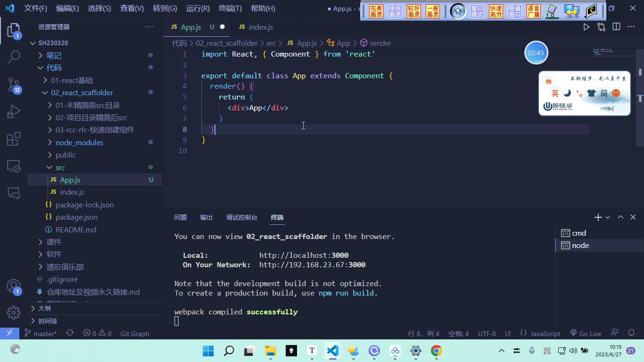Viewport: 644px width, 362px height.
Task: Maximize the panel with the up chevron
Action: [620, 217]
